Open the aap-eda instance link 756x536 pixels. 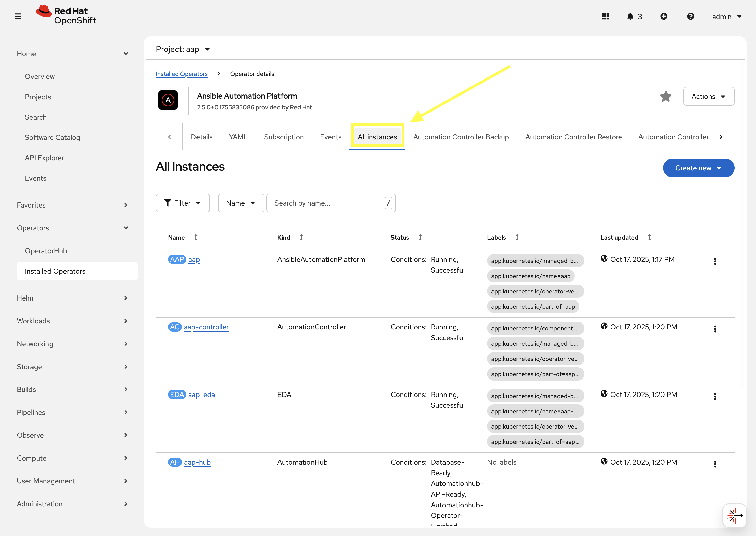coord(201,395)
